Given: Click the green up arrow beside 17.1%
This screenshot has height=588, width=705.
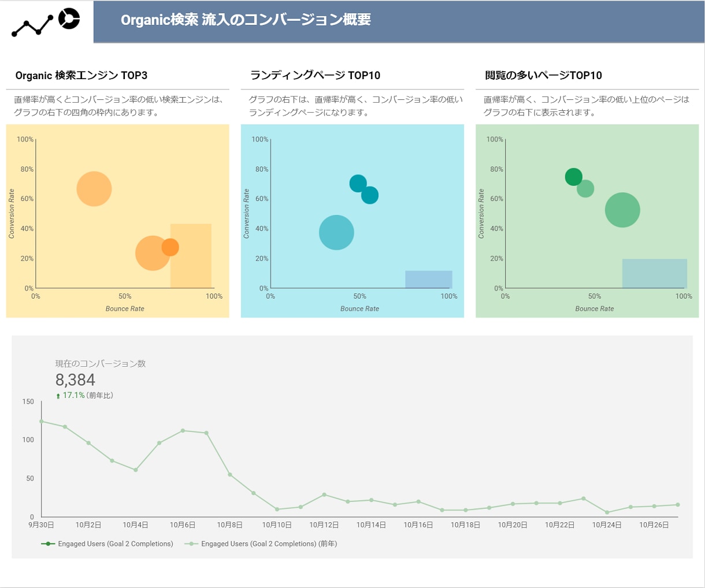Looking at the screenshot, I should tap(58, 396).
